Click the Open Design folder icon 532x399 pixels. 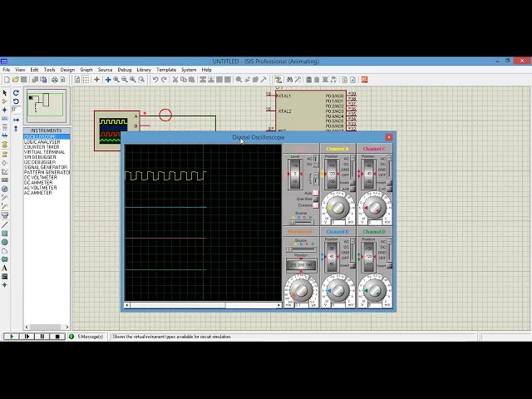(15, 80)
